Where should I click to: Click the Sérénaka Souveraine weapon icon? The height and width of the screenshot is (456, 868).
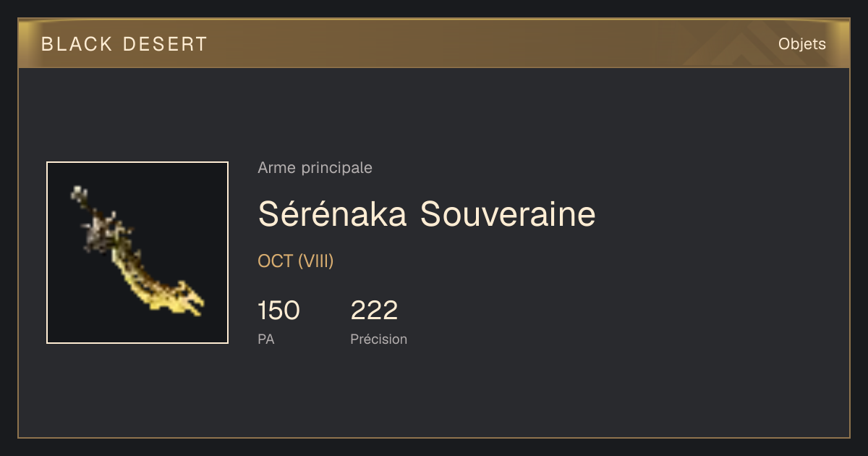tap(137, 253)
